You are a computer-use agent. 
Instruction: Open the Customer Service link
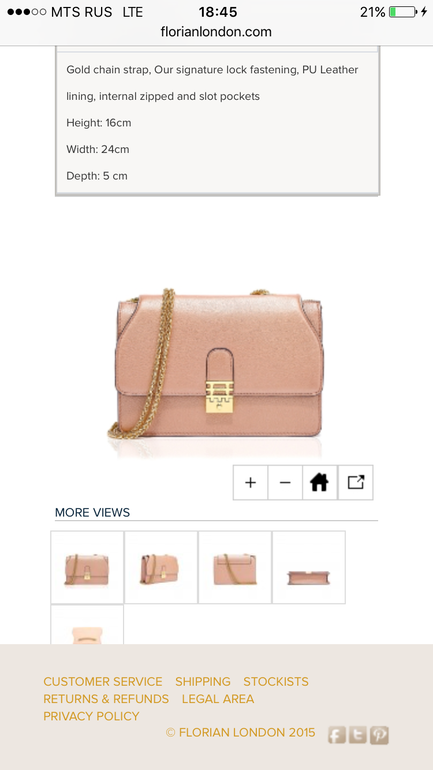pyautogui.click(x=103, y=682)
